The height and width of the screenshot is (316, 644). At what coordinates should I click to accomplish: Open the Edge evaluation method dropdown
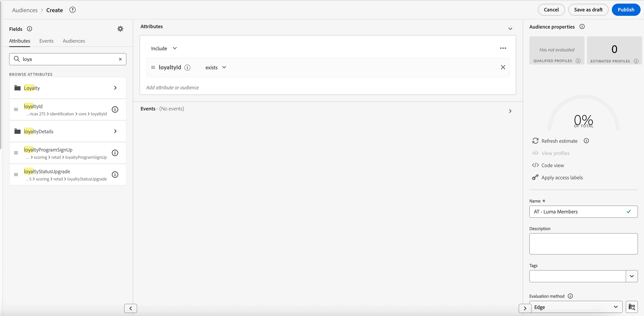pos(576,307)
